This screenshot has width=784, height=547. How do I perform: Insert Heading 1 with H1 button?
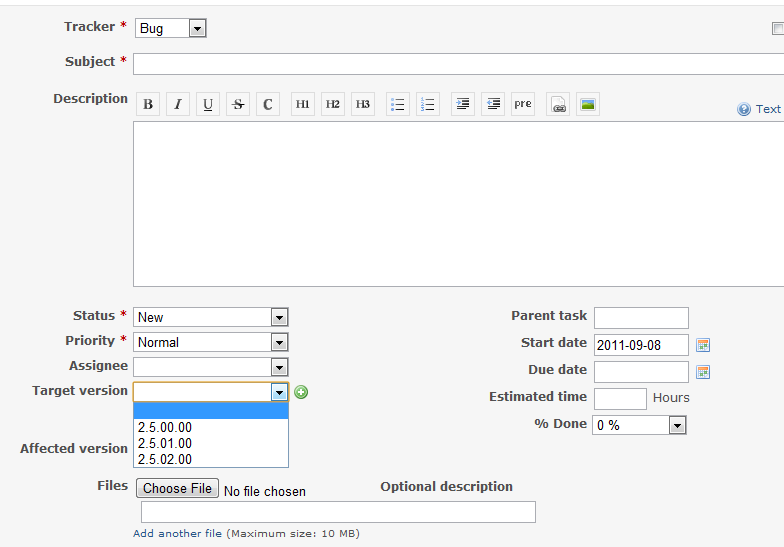303,104
